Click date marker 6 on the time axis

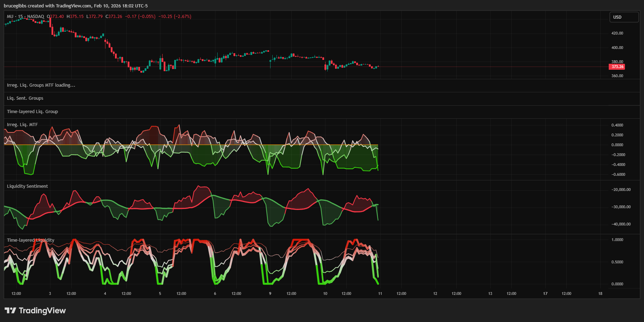pyautogui.click(x=215, y=293)
